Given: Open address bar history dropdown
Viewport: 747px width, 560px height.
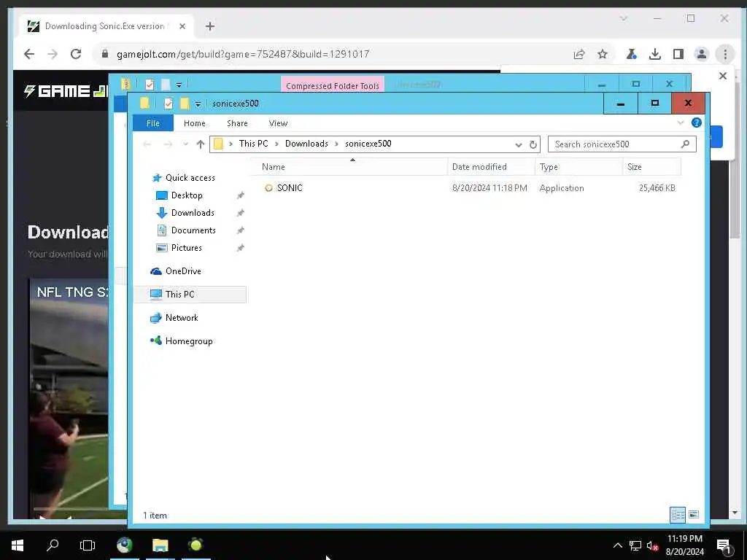Looking at the screenshot, I should click(519, 144).
